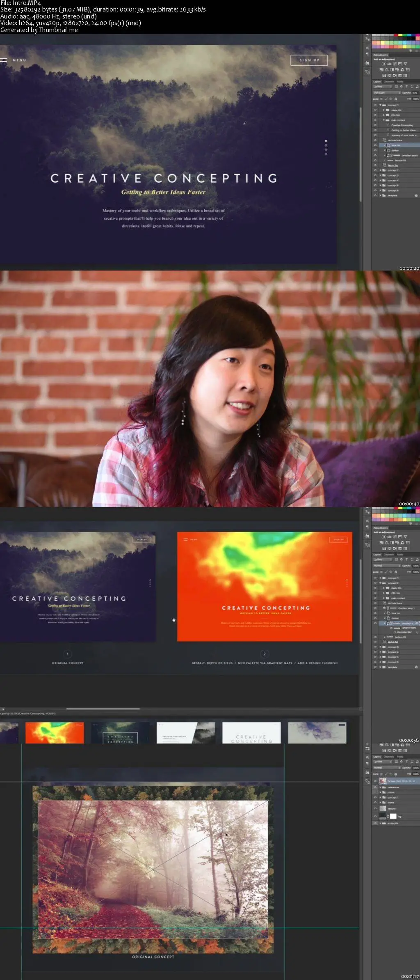Select Adjustments tab in blue forest frame

(x=381, y=55)
